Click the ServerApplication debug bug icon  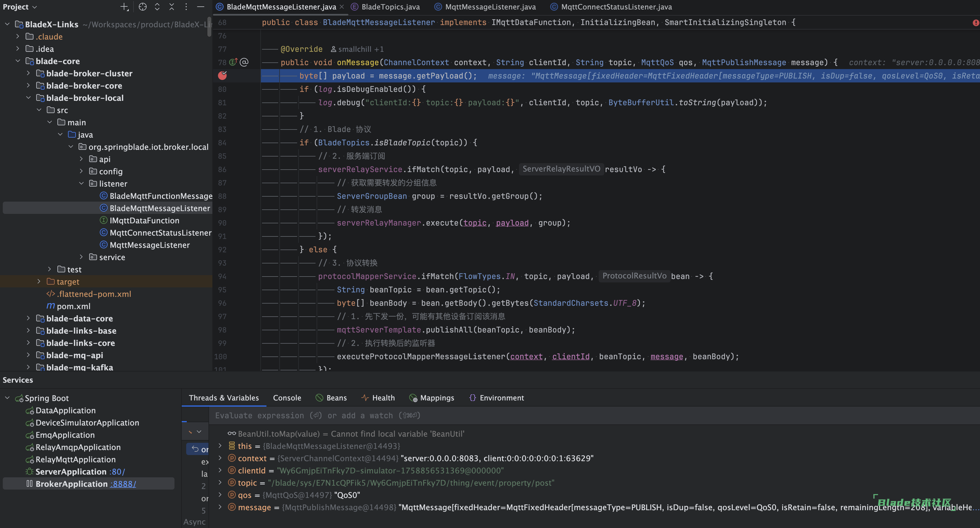29,471
